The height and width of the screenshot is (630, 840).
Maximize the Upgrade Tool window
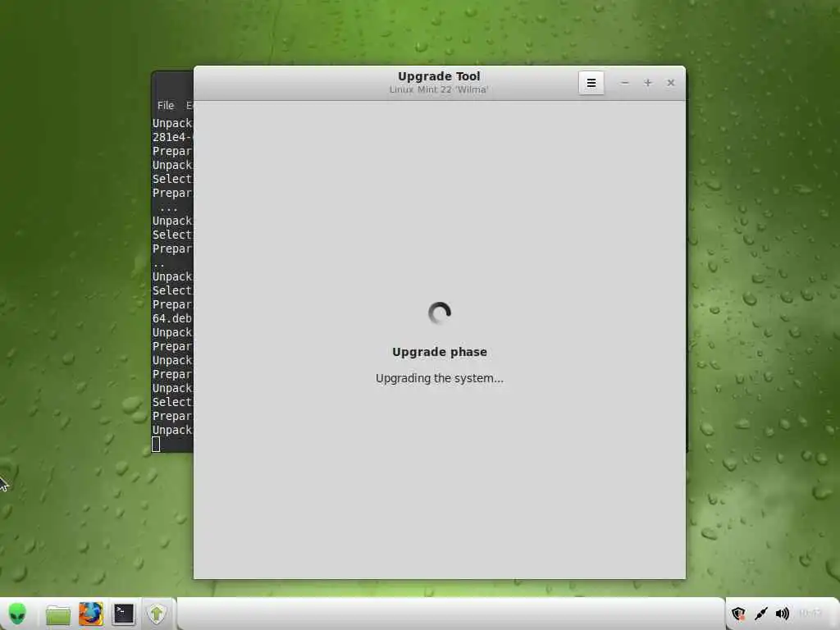[x=648, y=83]
